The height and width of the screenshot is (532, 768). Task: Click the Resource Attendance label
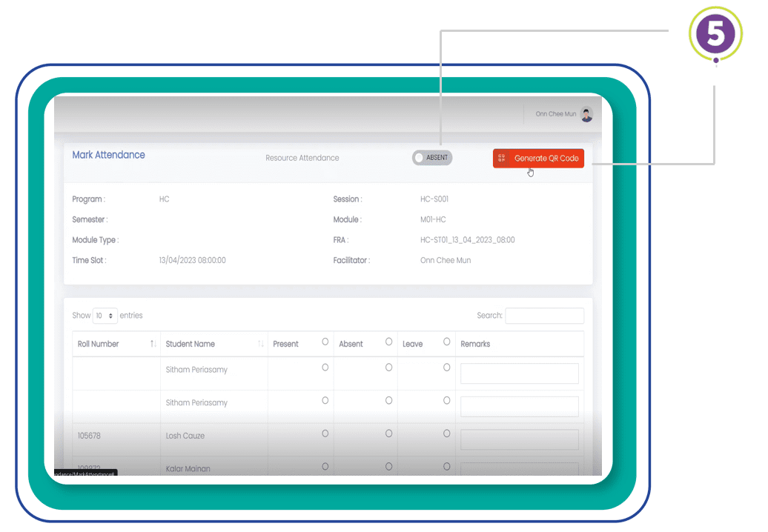[x=302, y=158]
